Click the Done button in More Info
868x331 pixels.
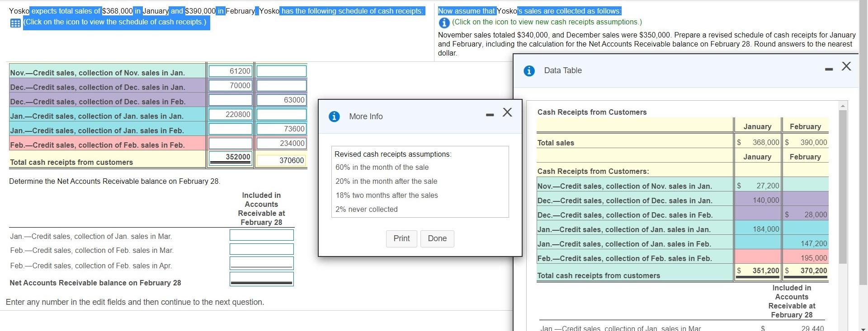437,238
